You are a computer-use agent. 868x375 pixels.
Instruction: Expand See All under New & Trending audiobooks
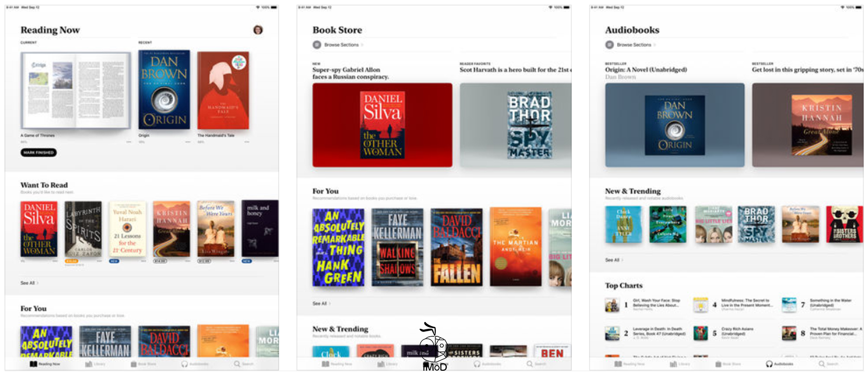point(613,260)
